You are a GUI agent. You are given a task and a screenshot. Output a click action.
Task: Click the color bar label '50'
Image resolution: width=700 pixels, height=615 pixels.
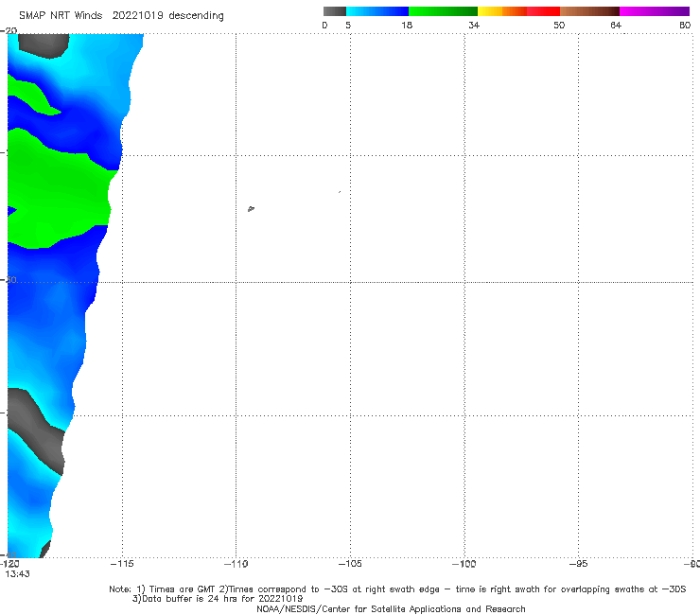(x=559, y=25)
